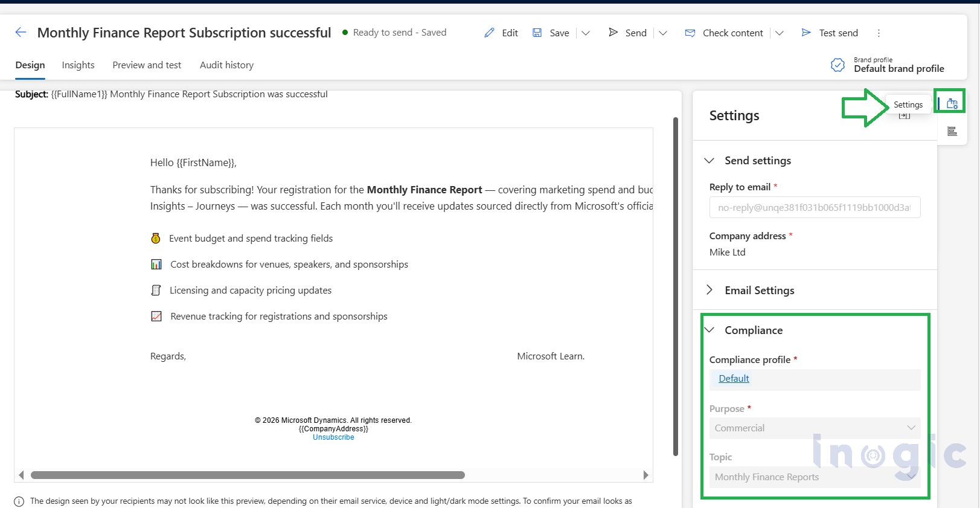This screenshot has width=980, height=508.
Task: Click the bar chart icon bullet
Action: [156, 265]
